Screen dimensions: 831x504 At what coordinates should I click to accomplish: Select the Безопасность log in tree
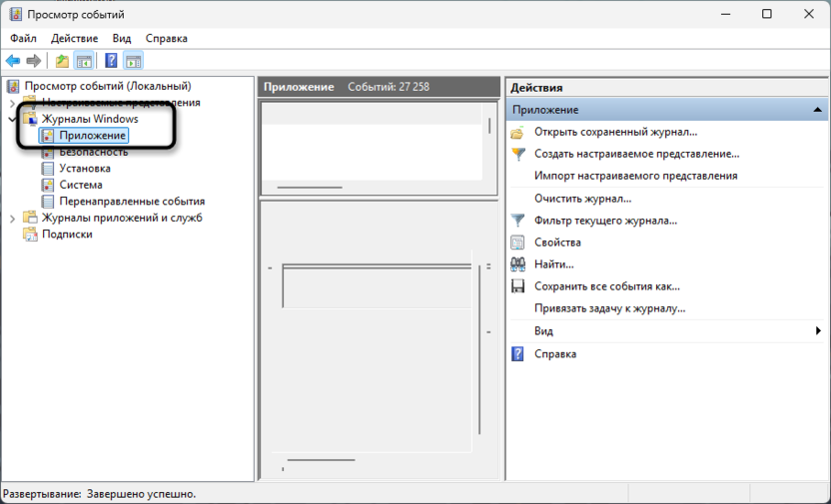93,152
